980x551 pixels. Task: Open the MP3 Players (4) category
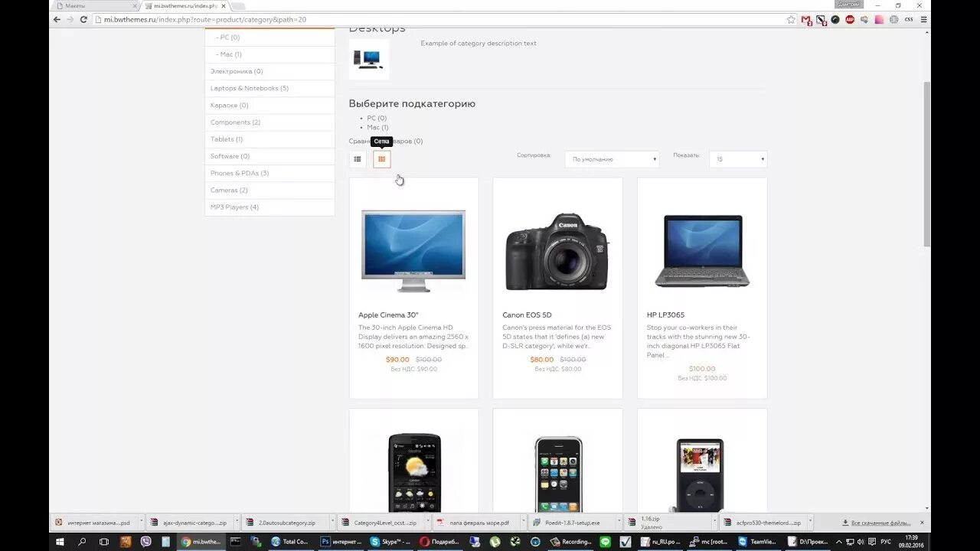pos(269,207)
